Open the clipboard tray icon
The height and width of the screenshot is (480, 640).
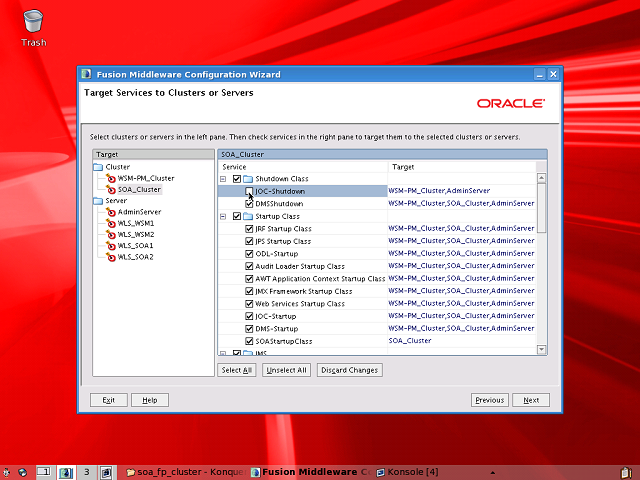pos(626,473)
